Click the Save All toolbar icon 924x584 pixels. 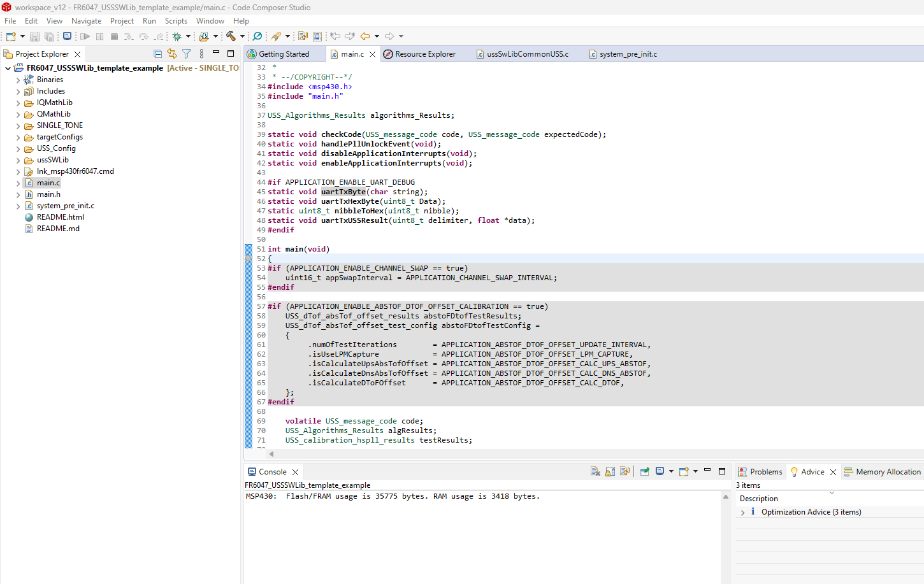tap(49, 36)
